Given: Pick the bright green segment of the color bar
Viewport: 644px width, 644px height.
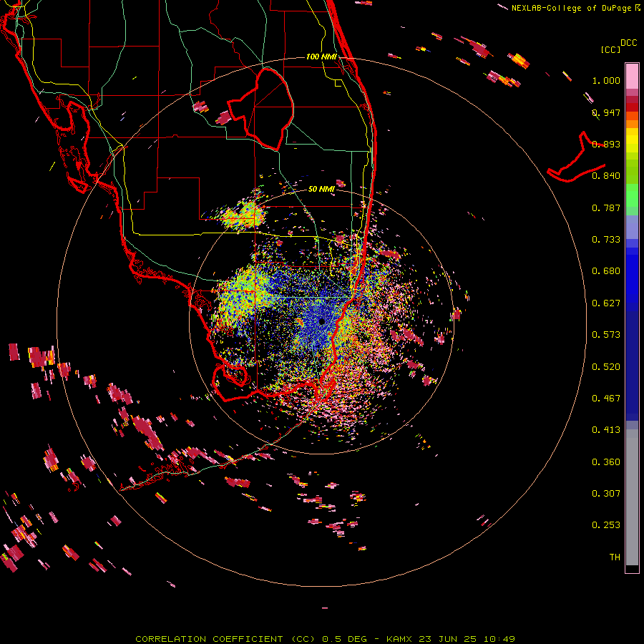Looking at the screenshot, I should pyautogui.click(x=632, y=195).
